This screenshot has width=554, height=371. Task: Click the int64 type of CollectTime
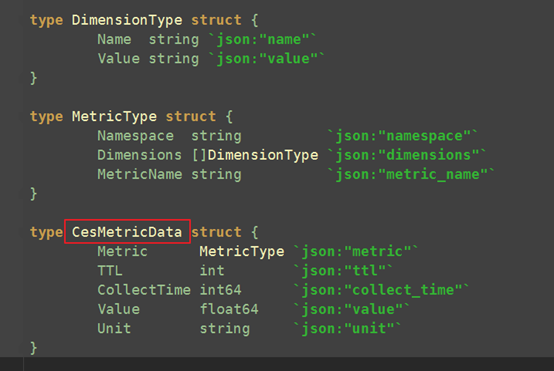[220, 290]
